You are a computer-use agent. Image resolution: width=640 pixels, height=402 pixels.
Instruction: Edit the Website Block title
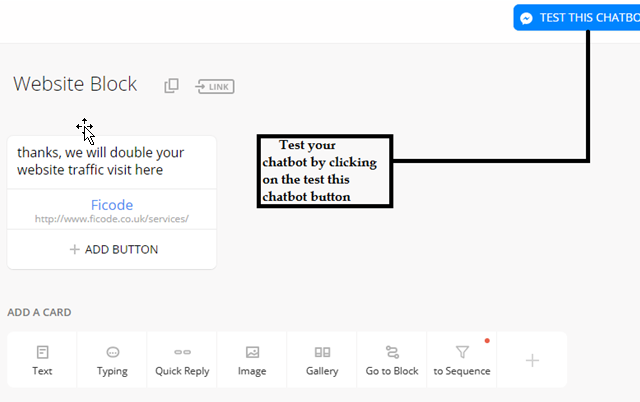75,84
